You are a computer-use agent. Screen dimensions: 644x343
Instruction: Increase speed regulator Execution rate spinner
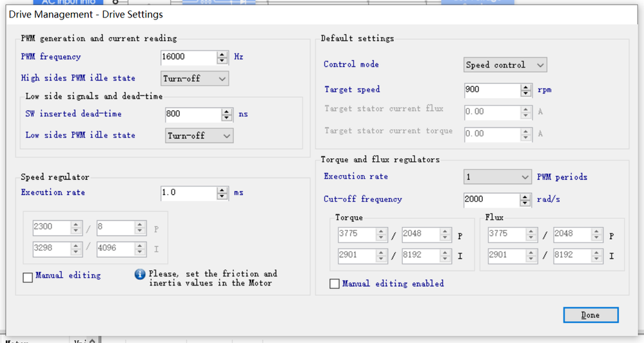[222, 190]
